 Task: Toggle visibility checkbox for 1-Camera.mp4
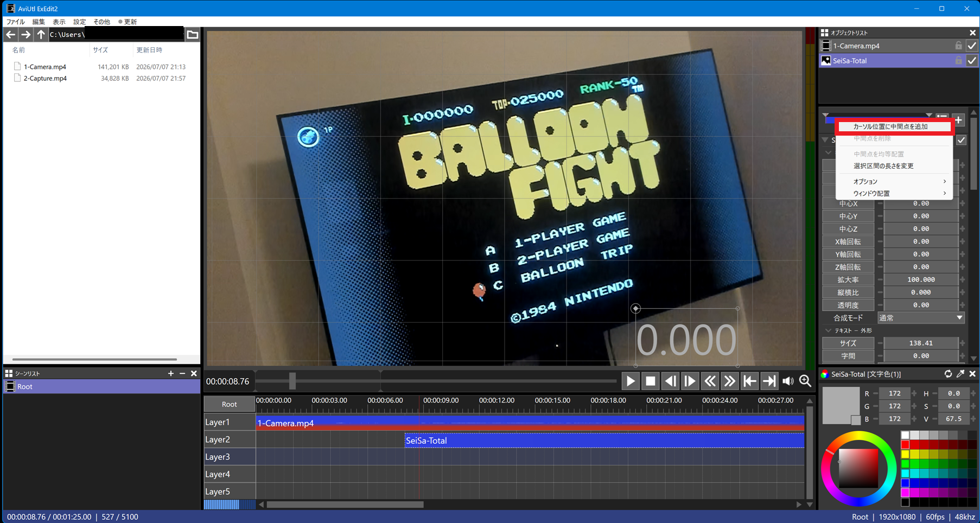pos(972,46)
